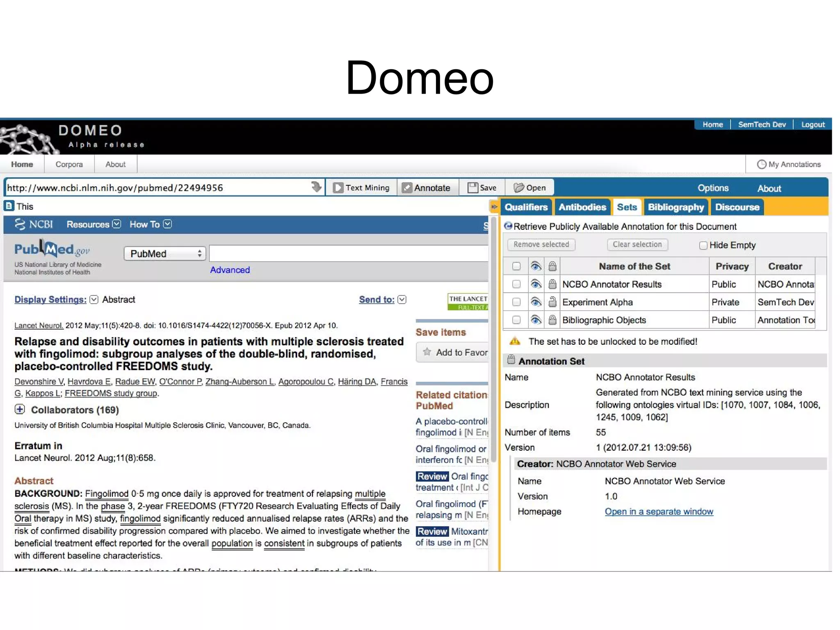Expand the Collaborators (169) list
This screenshot has width=840, height=630.
[20, 409]
